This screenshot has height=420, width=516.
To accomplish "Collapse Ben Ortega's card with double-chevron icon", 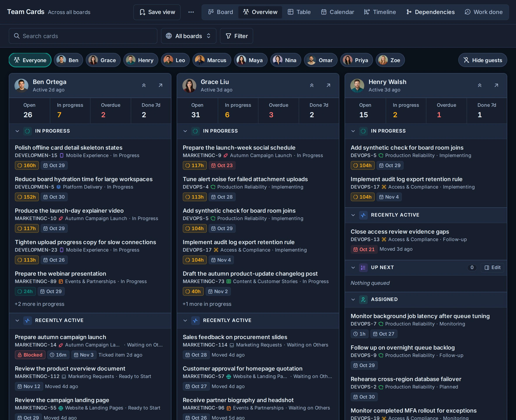I will pos(144,85).
